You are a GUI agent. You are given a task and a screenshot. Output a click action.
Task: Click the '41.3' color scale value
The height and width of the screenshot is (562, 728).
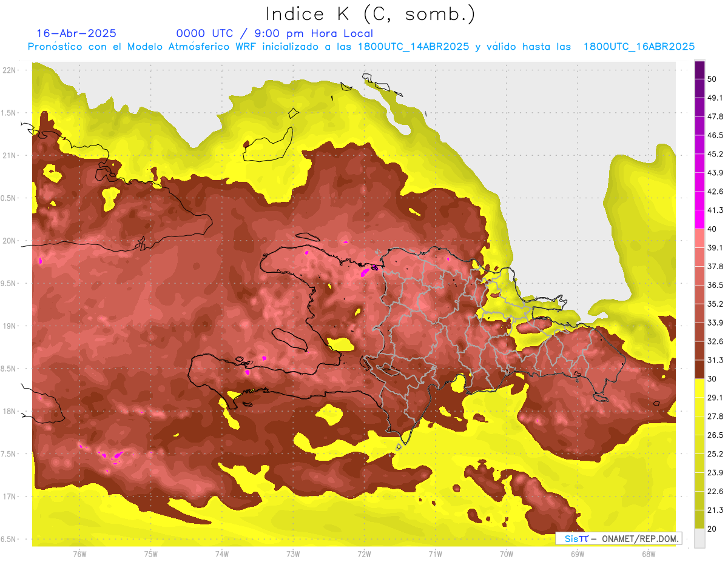[715, 210]
